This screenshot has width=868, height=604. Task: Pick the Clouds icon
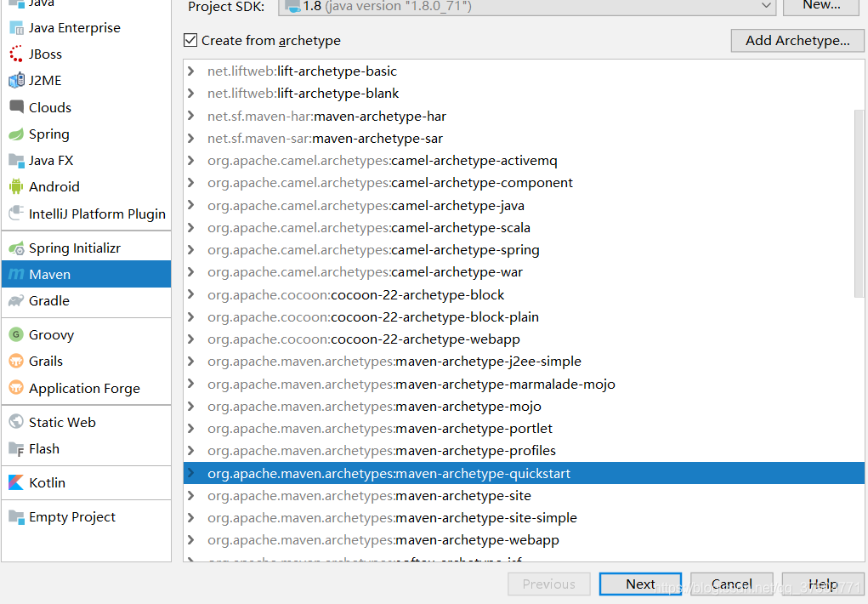17,106
